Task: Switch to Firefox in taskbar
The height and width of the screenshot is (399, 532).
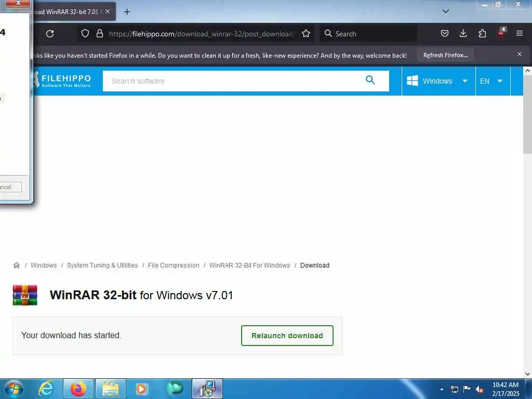Action: pyautogui.click(x=78, y=389)
